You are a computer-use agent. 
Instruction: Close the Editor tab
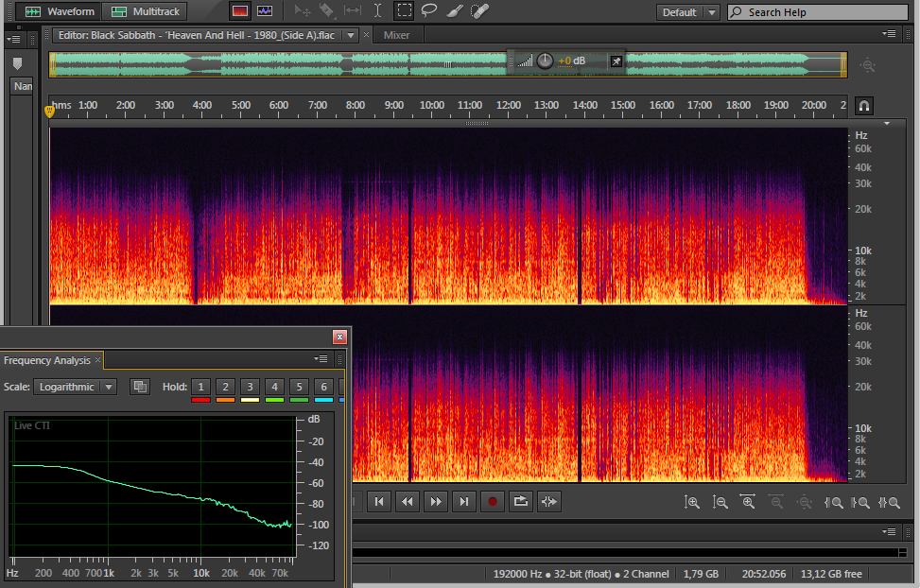366,35
